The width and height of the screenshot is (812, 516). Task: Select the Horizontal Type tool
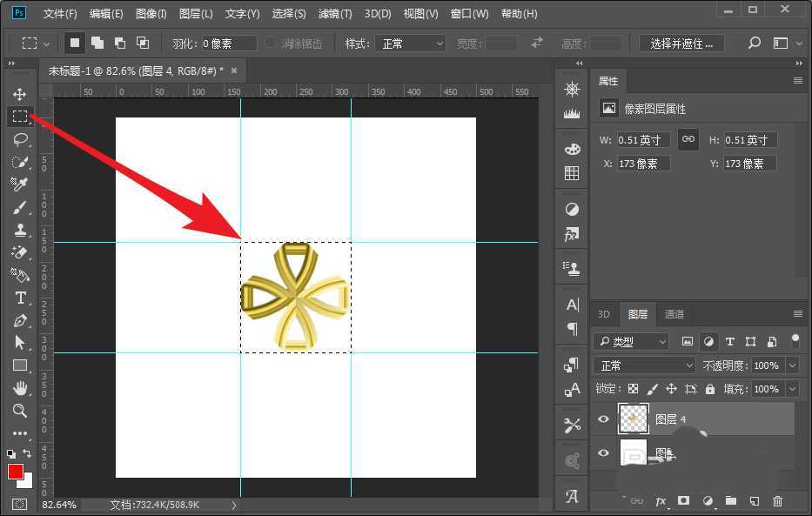[19, 298]
